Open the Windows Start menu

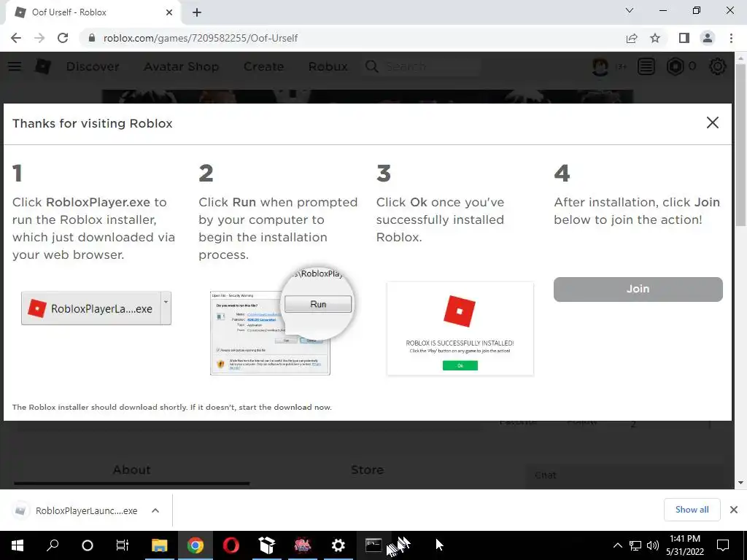point(18,545)
